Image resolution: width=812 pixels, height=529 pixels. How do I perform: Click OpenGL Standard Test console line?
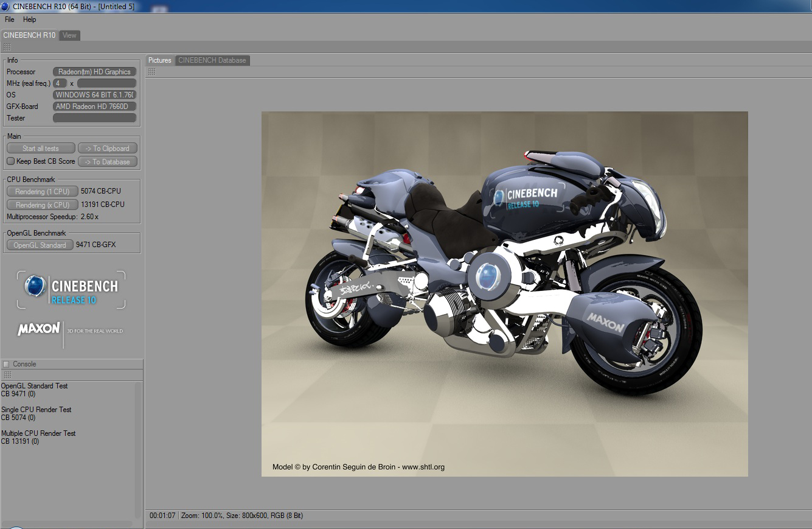click(34, 386)
